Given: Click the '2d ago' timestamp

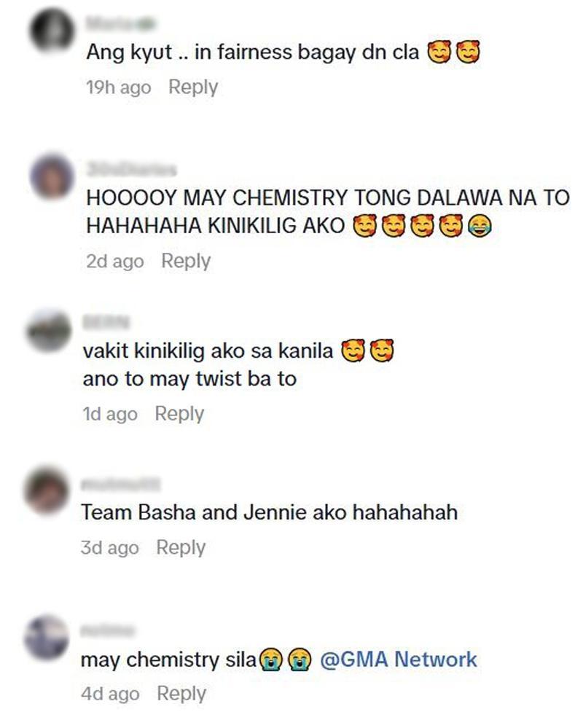Looking at the screenshot, I should (114, 261).
